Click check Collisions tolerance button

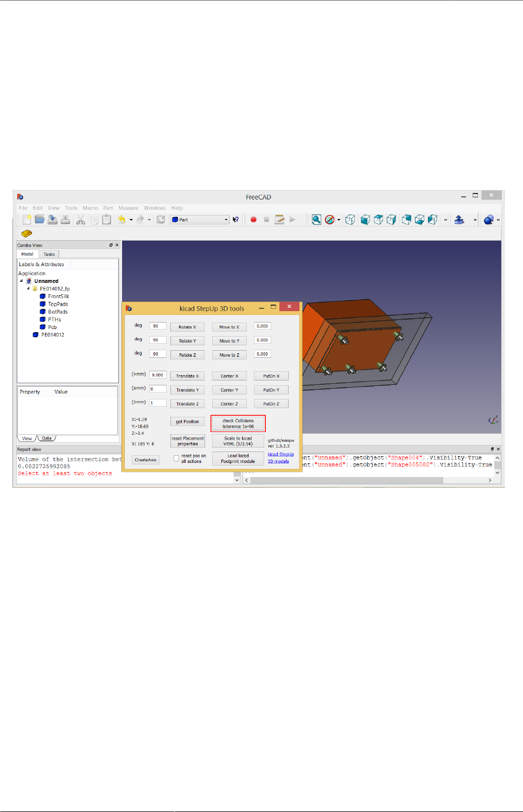coord(238,423)
